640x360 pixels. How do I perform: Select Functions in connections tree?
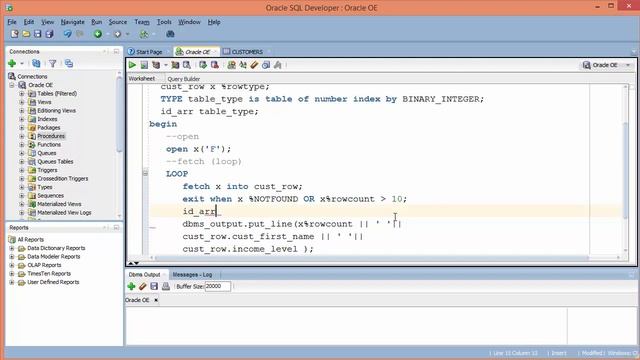click(49, 144)
